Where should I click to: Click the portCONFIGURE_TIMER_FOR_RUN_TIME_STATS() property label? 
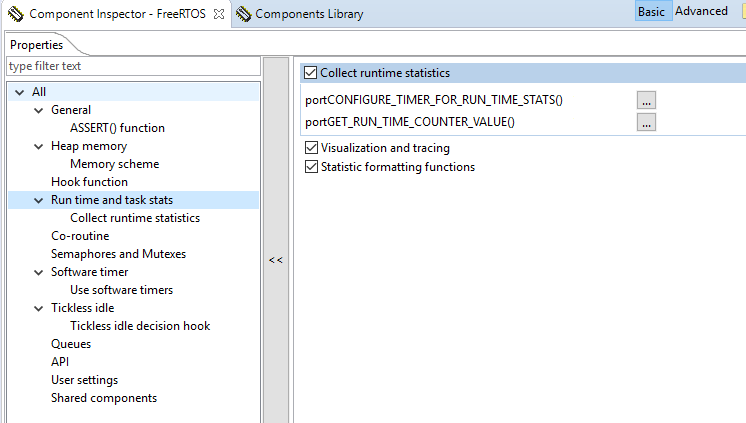433,100
